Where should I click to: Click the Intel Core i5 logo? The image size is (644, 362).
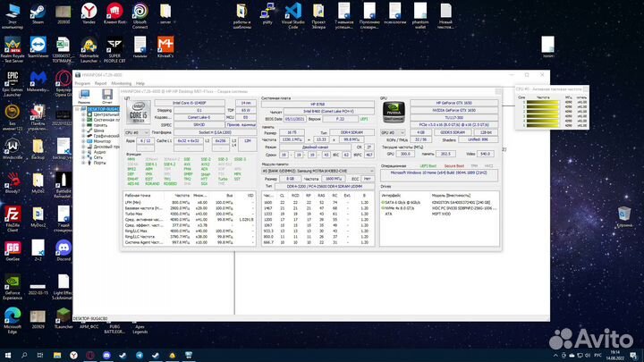pos(138,111)
